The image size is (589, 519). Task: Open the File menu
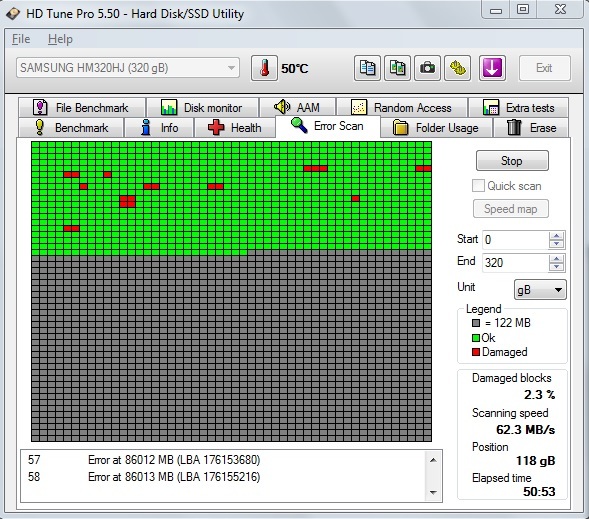point(21,39)
